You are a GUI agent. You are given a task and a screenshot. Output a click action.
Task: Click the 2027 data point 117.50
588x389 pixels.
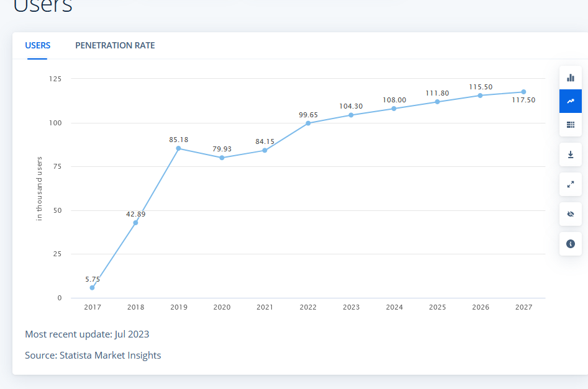523,92
